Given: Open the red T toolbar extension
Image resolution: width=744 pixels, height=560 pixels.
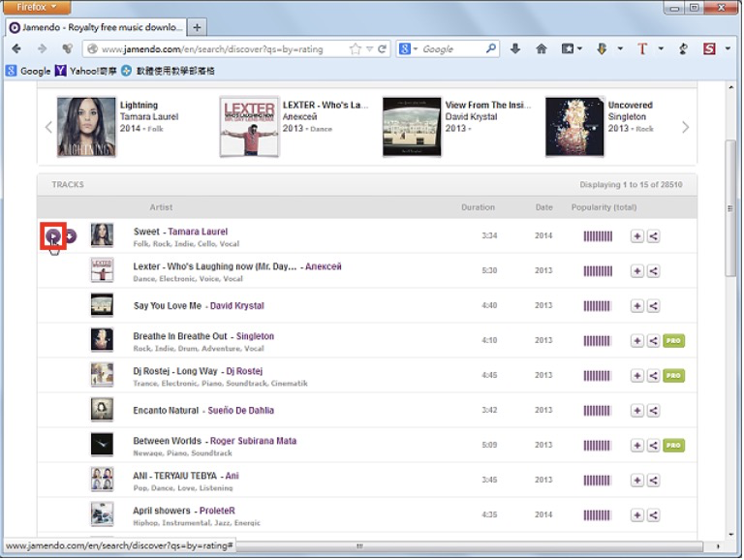Looking at the screenshot, I should (x=642, y=48).
